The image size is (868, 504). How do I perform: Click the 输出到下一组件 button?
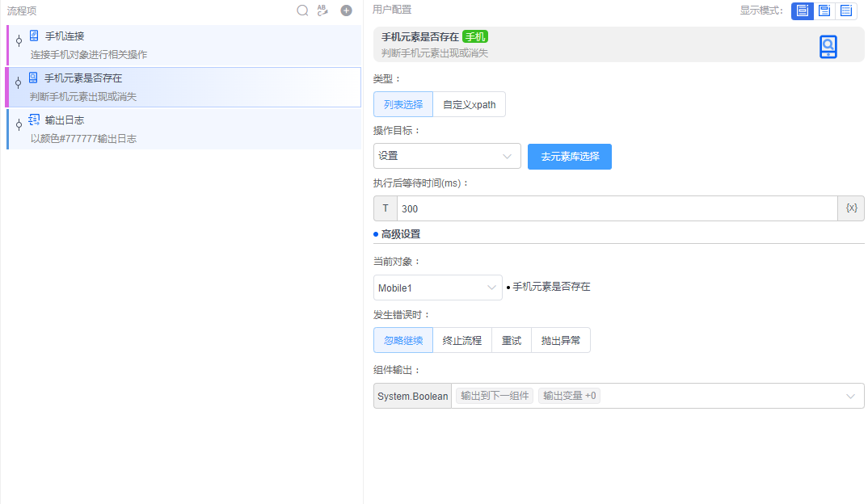point(494,396)
